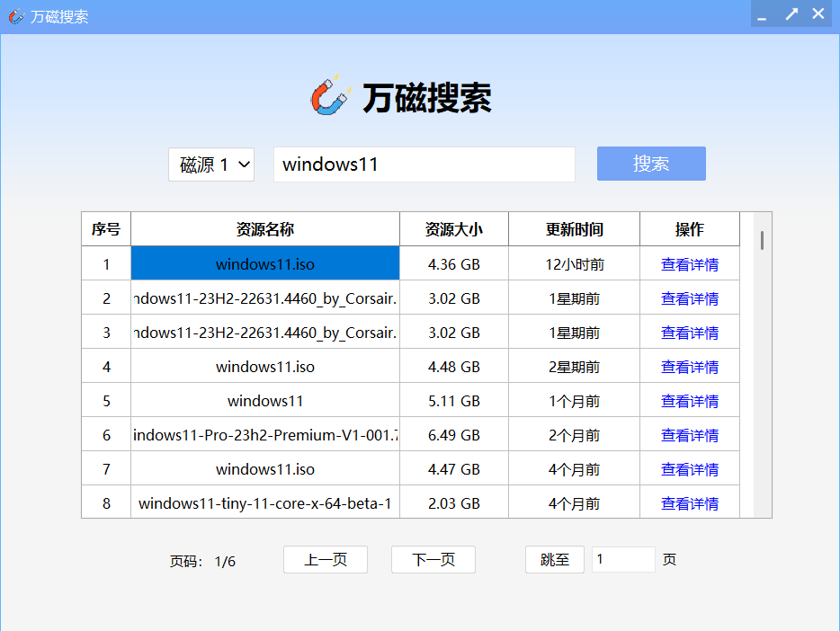Click the 6.49 GB size cell
This screenshot has height=631, width=840.
click(x=454, y=434)
